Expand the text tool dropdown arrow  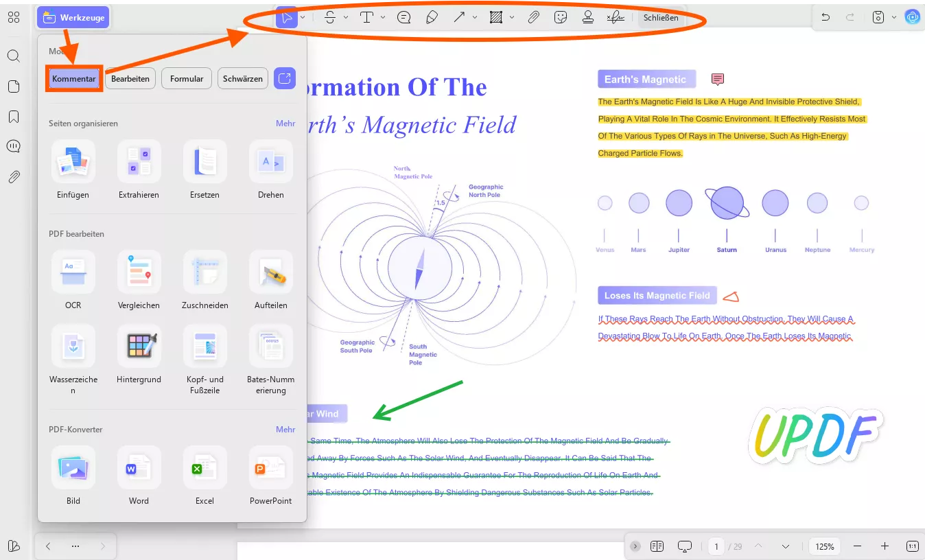coord(382,17)
